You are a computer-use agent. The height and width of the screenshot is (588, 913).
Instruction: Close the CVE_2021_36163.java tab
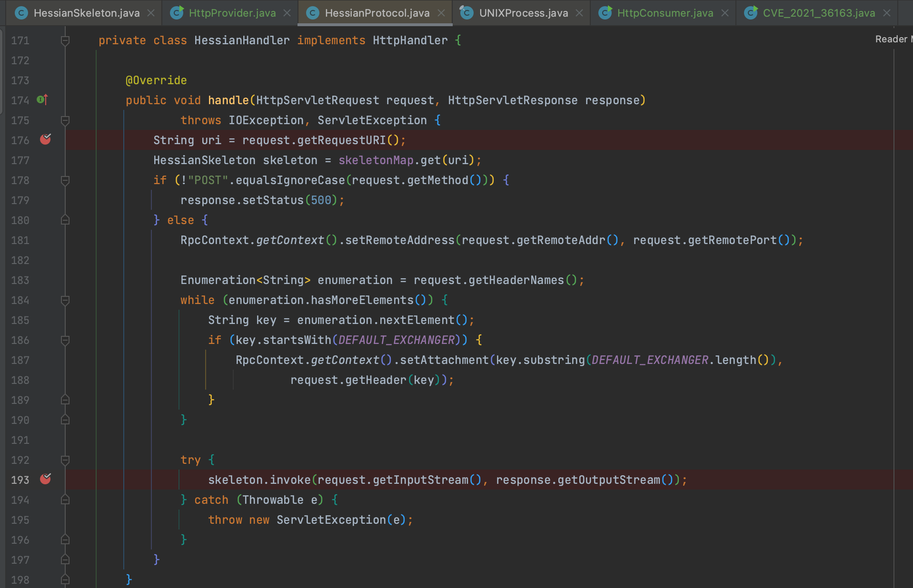[x=887, y=13]
